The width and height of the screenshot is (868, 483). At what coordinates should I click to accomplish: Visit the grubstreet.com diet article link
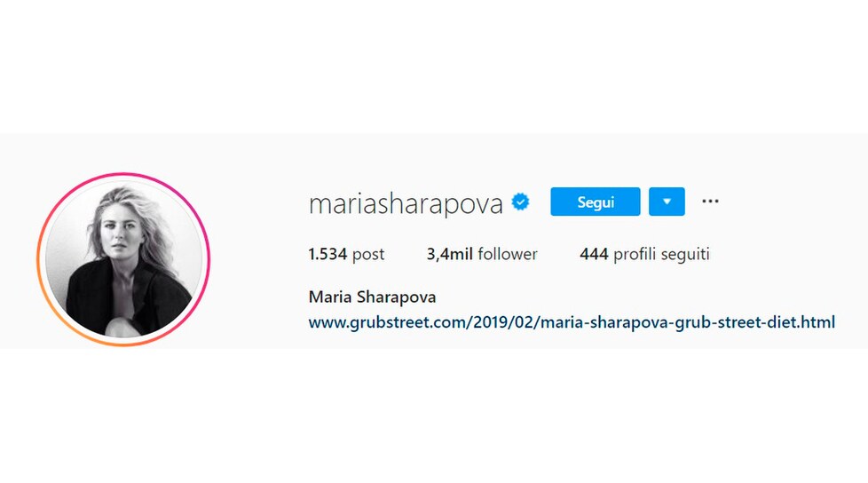572,321
